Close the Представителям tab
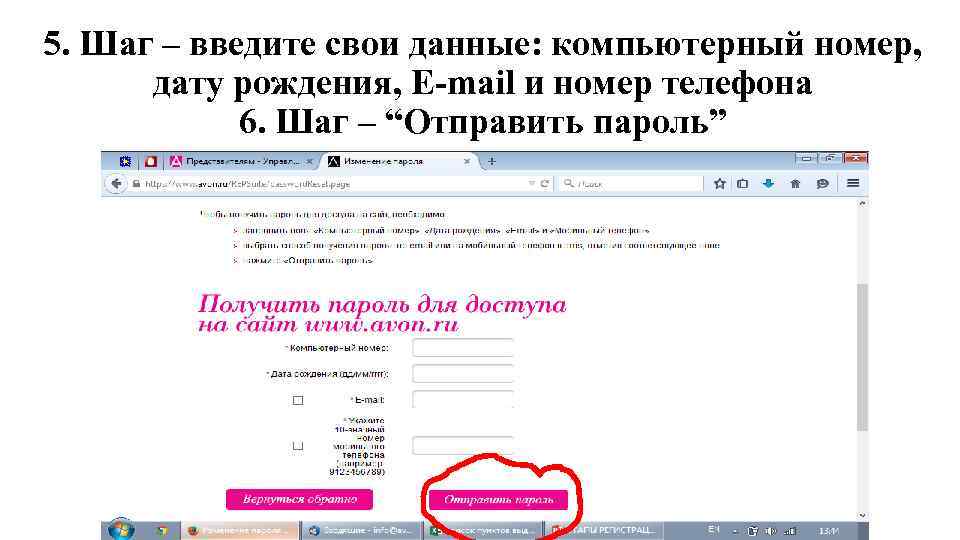This screenshot has height=540, width=960. [309, 162]
